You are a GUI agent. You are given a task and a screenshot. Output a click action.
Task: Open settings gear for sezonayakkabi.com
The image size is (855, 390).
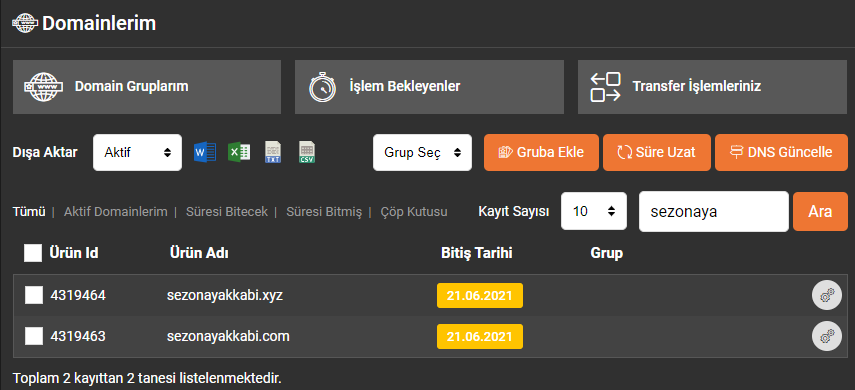click(827, 336)
